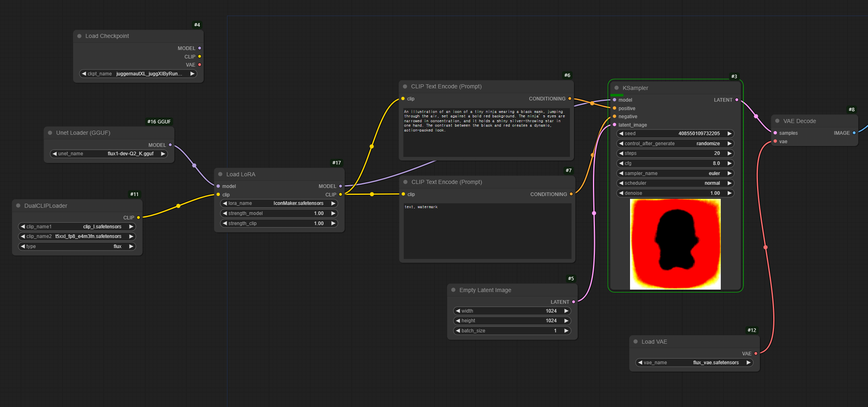The height and width of the screenshot is (407, 868).
Task: Collapse the Load Checkpoint node via its title dot
Action: (79, 36)
